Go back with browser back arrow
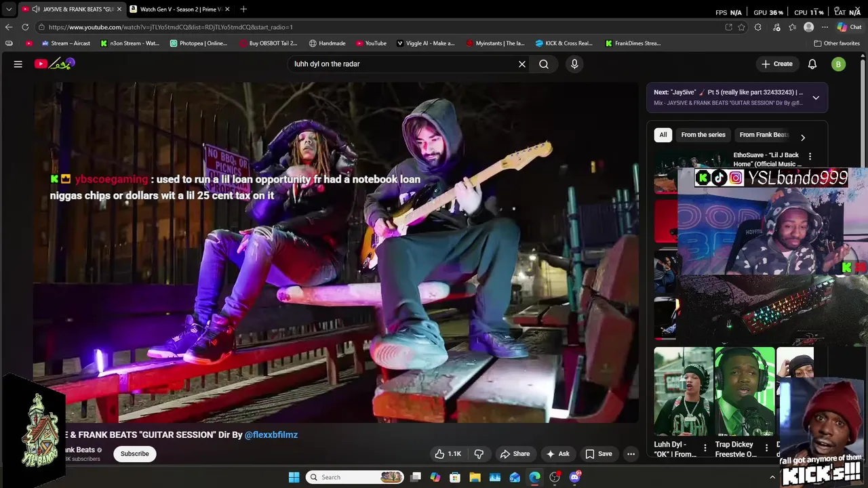Screen dimensions: 868x488 (x=8, y=27)
